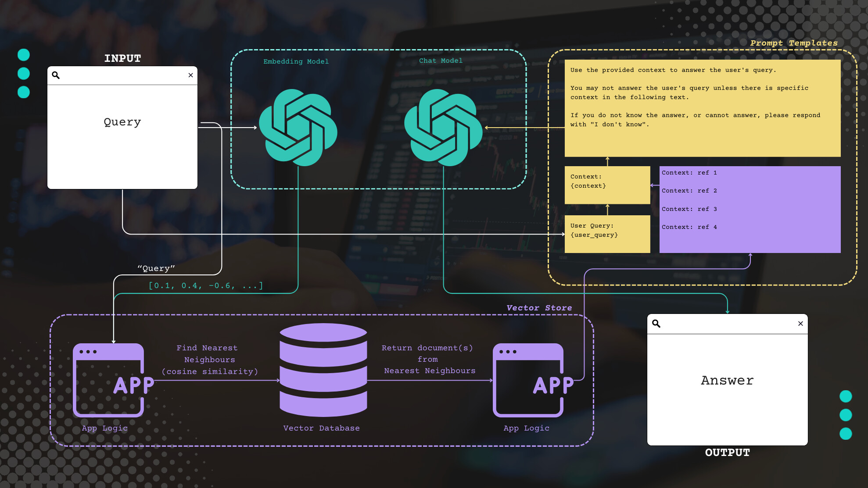The image size is (868, 488).
Task: Click the top teal dot at upper left
Action: (24, 55)
